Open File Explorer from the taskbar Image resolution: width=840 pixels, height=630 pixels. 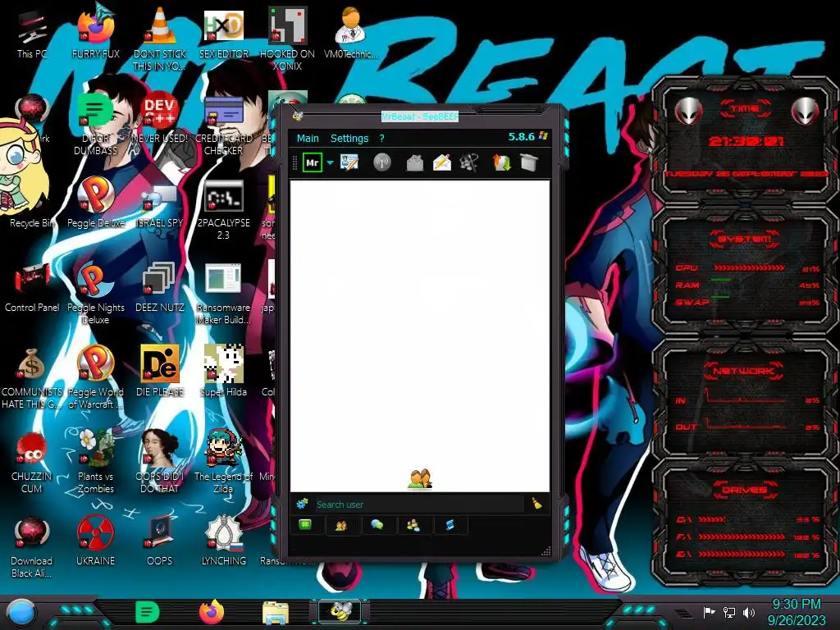pos(276,612)
